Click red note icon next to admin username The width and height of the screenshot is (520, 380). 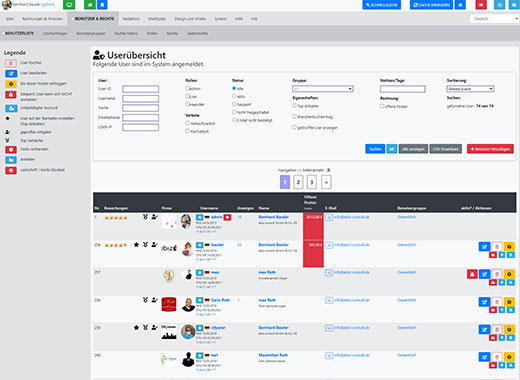(x=227, y=217)
